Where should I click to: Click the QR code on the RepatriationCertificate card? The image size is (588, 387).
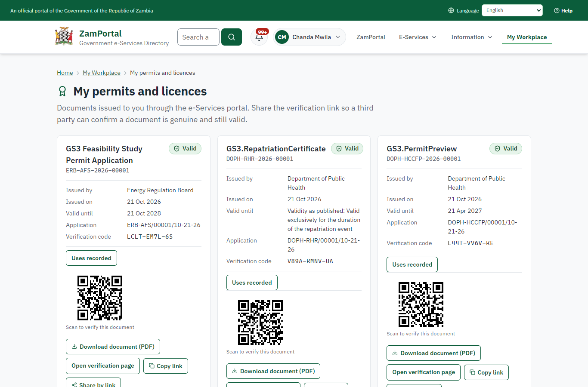[x=260, y=322]
